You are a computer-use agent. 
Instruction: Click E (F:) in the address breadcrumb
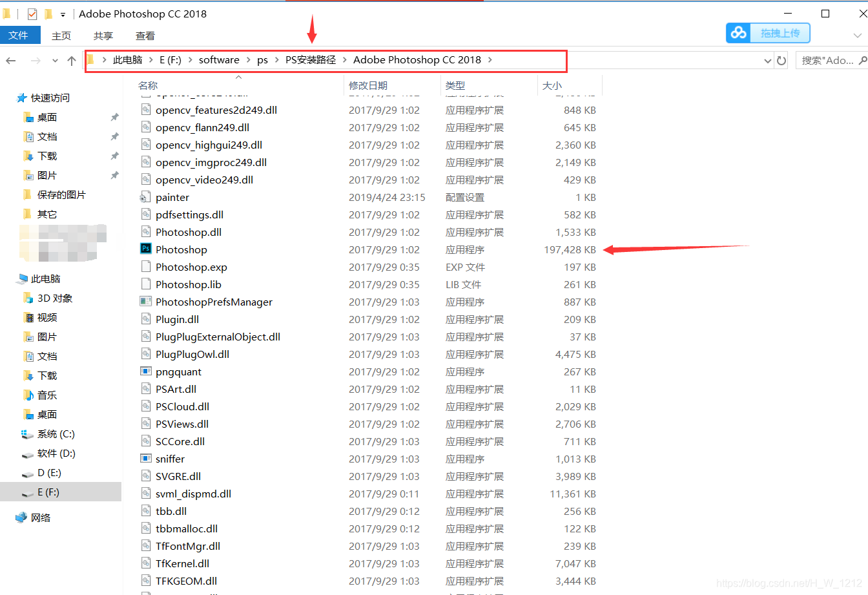point(170,60)
